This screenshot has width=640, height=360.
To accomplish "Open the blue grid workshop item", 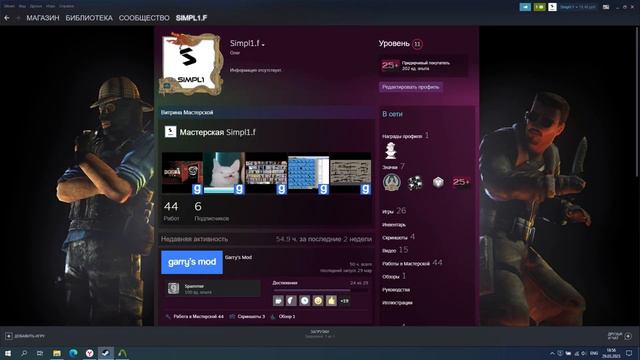I will click(x=309, y=173).
